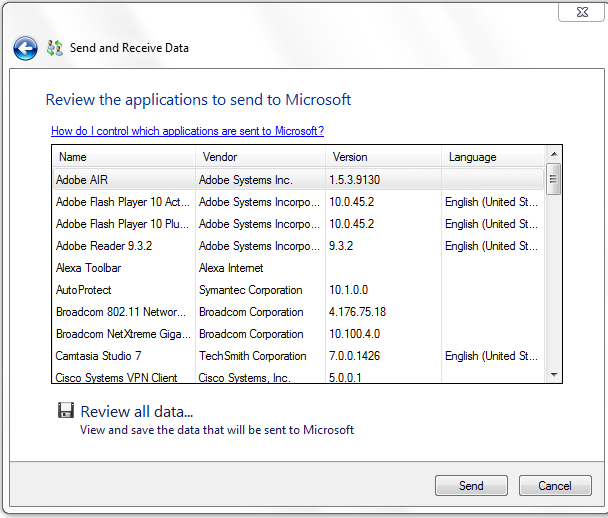This screenshot has width=608, height=518.
Task: Click version 7.0.0.1426
Action: (x=354, y=356)
